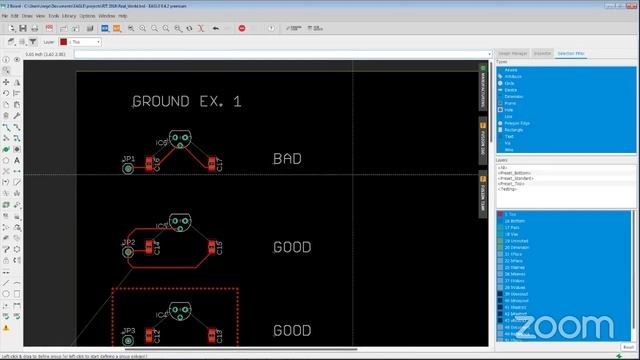Open the Tools menu

[54, 16]
